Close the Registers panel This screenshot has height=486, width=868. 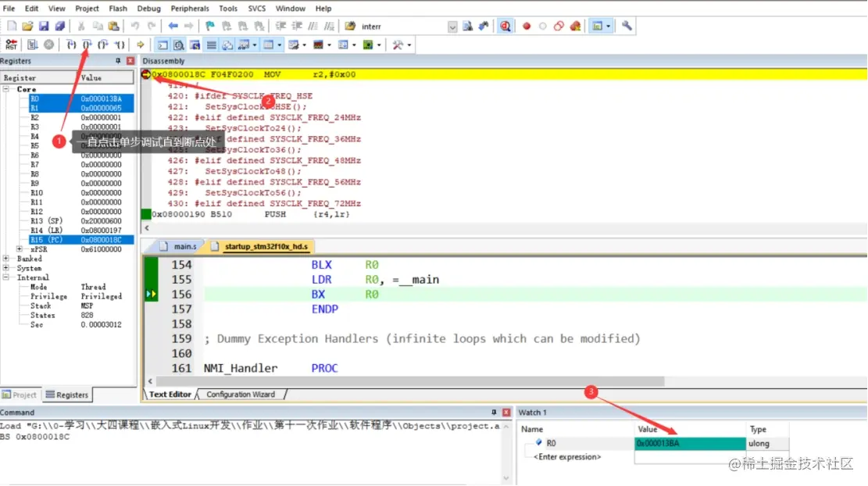130,61
